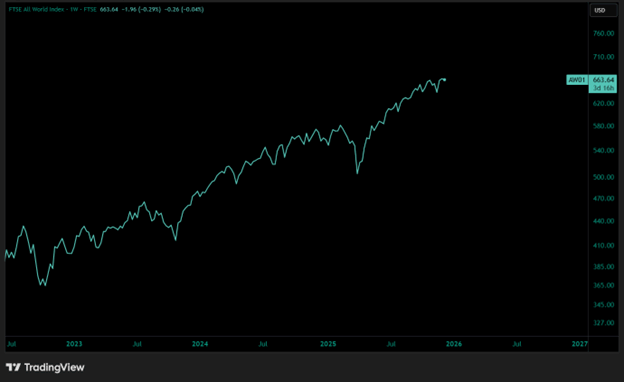Click the 500.00 price axis label
The height and width of the screenshot is (382, 624).
click(x=603, y=177)
